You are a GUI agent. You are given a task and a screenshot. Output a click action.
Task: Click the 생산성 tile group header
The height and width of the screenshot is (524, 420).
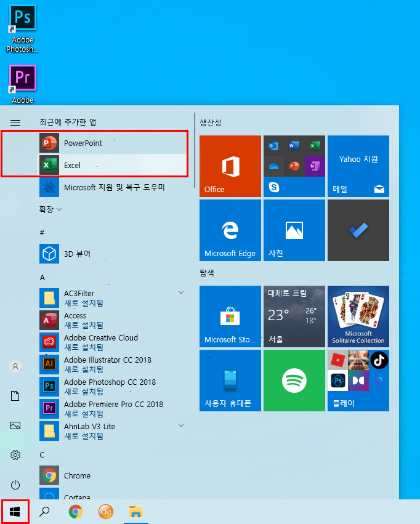point(211,123)
